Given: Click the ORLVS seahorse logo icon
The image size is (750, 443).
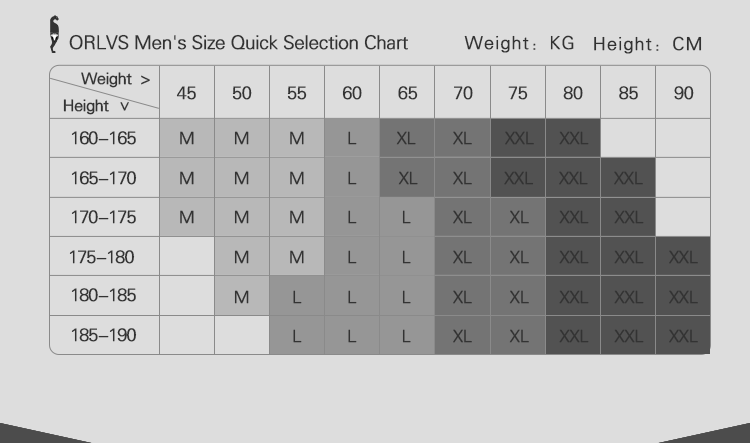Looking at the screenshot, I should 55,34.
